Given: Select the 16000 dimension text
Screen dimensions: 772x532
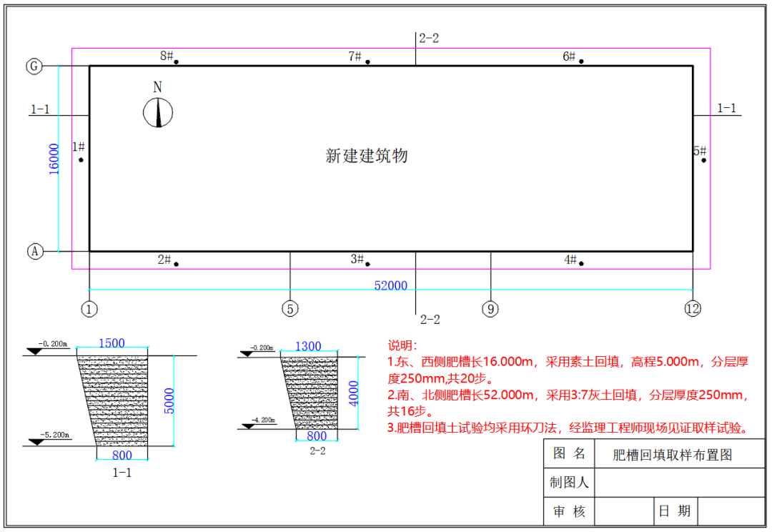Looking at the screenshot, I should point(54,159).
